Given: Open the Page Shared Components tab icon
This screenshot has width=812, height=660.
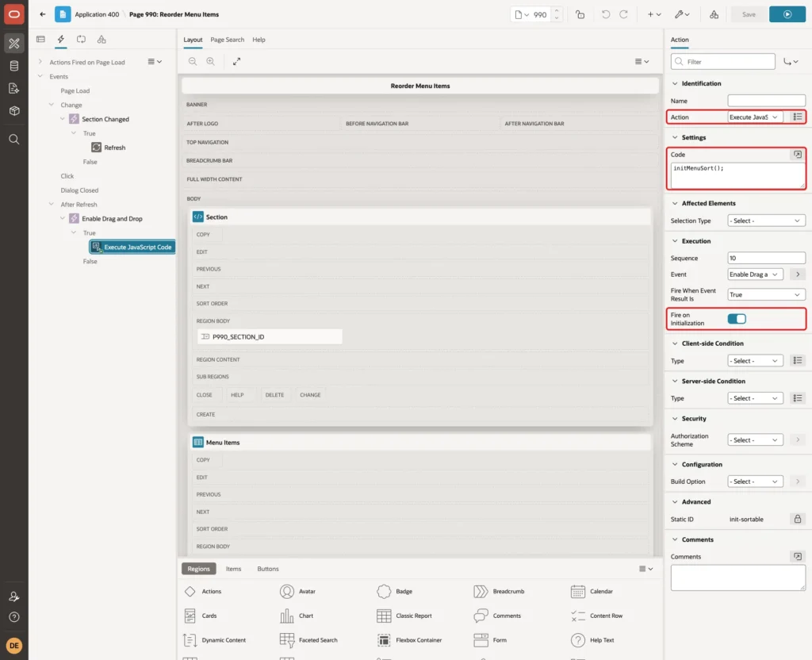Looking at the screenshot, I should click(101, 40).
